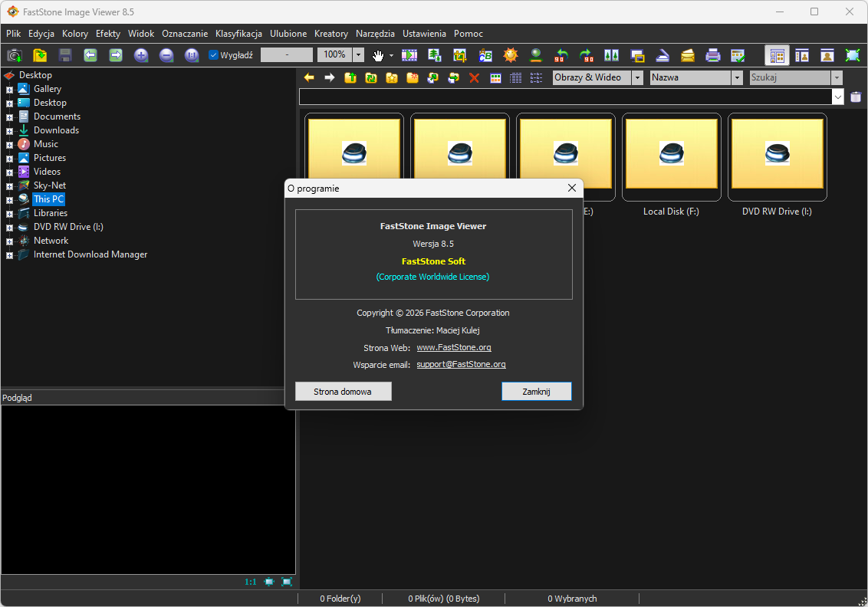Open the Crop Board tool
The image size is (868, 607).
pos(459,55)
